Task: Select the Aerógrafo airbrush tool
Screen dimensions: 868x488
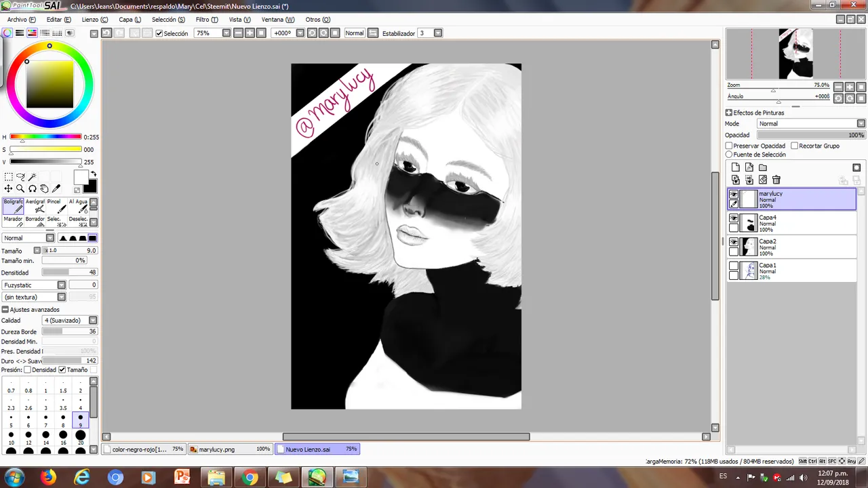Action: pos(35,205)
